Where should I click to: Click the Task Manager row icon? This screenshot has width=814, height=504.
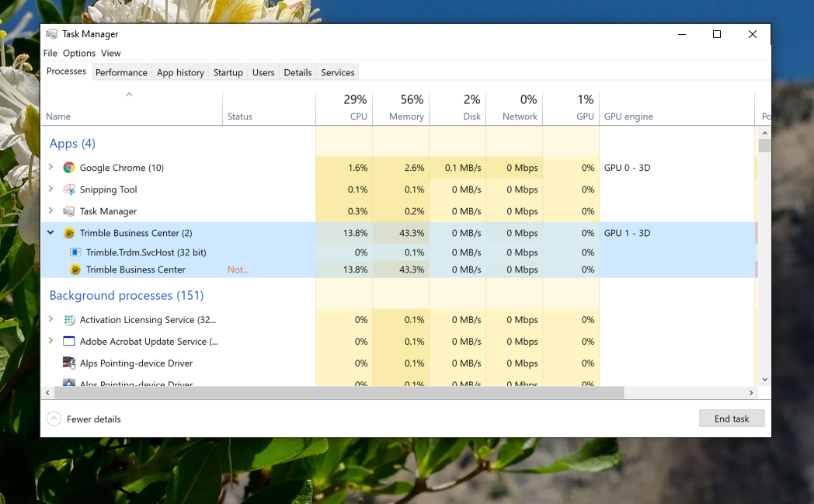(x=69, y=211)
